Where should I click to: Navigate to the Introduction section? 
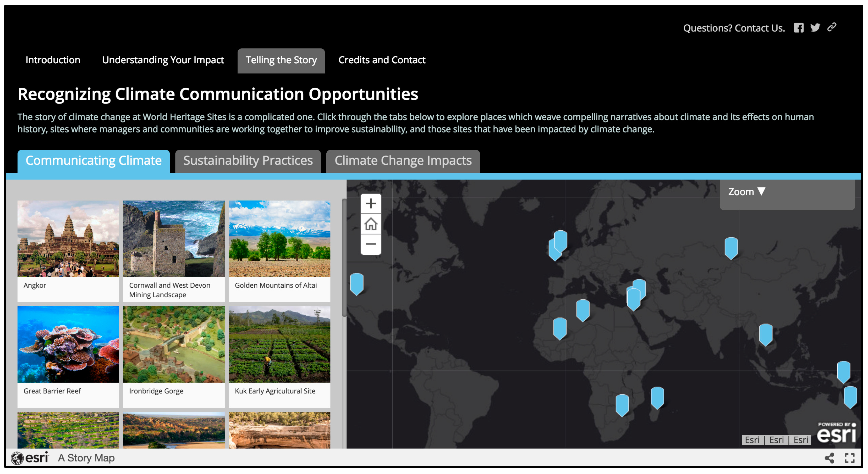point(53,60)
